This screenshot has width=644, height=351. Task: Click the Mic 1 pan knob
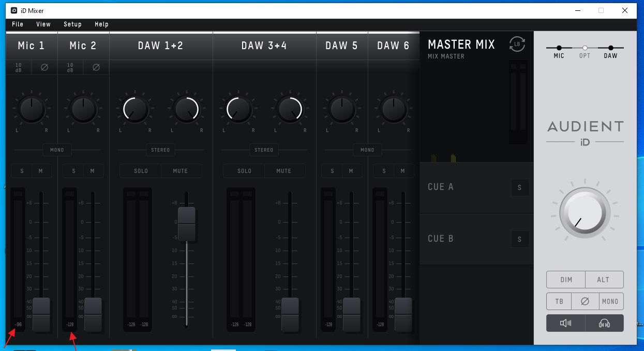[32, 109]
